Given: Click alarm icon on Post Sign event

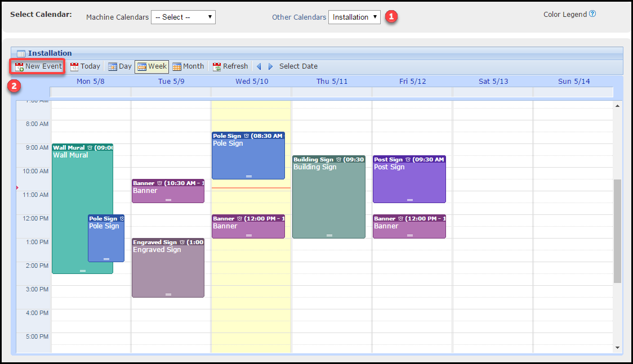Looking at the screenshot, I should click(x=408, y=160).
